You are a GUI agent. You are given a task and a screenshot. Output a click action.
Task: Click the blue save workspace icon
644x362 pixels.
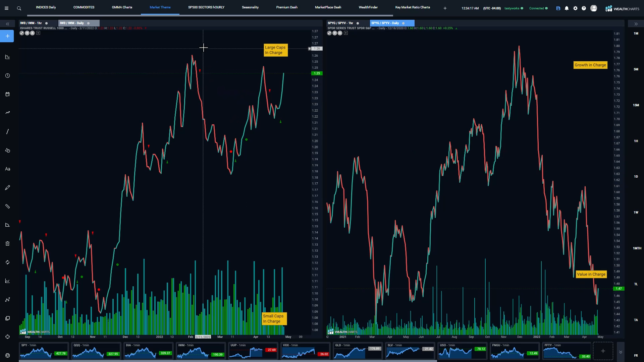558,8
